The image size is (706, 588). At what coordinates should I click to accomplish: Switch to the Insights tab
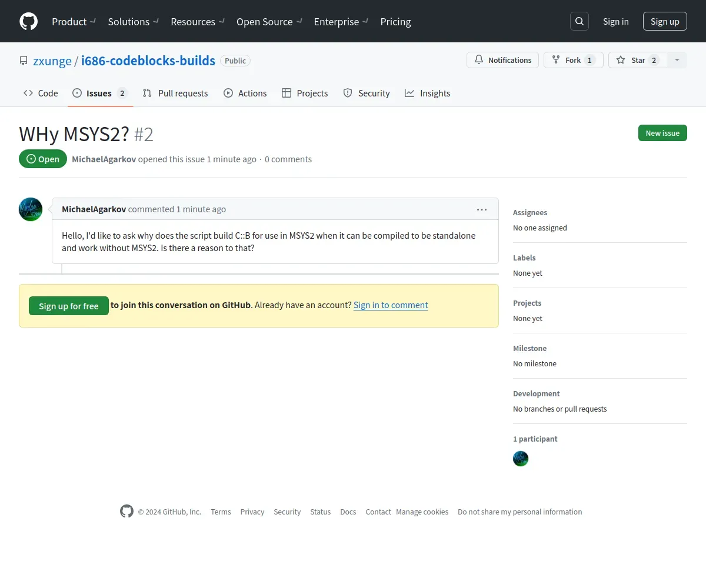pos(427,93)
